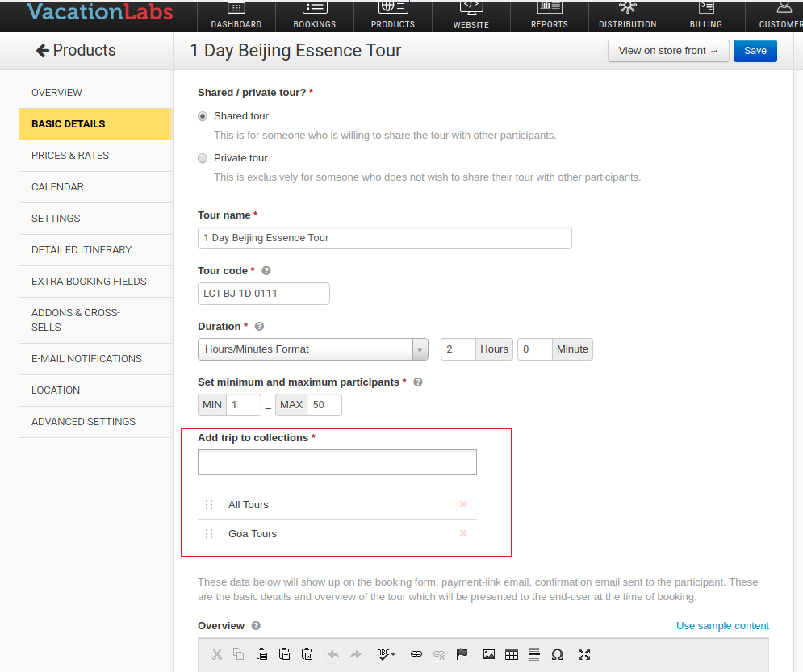Maximize the Overview editor
This screenshot has width=803, height=672.
coord(584,654)
